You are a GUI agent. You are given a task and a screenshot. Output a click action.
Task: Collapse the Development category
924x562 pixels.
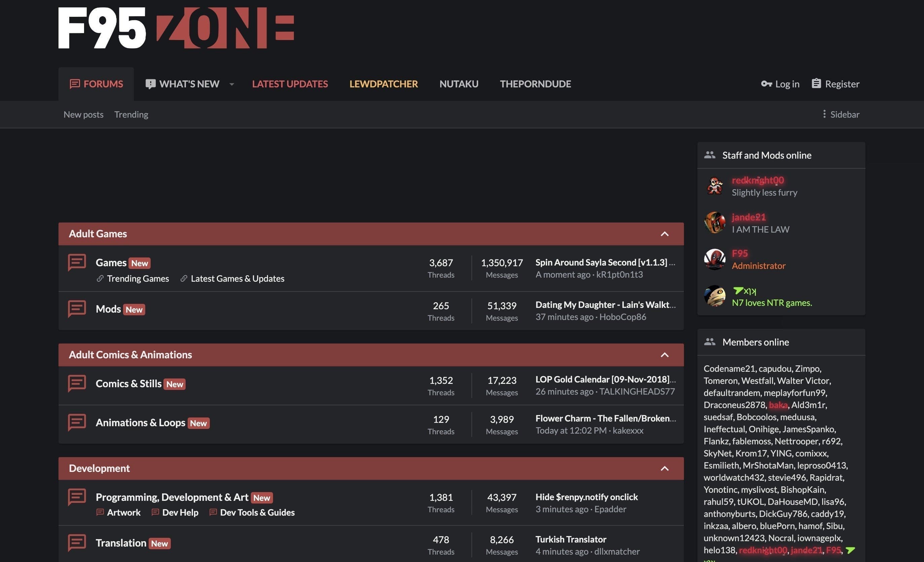664,469
